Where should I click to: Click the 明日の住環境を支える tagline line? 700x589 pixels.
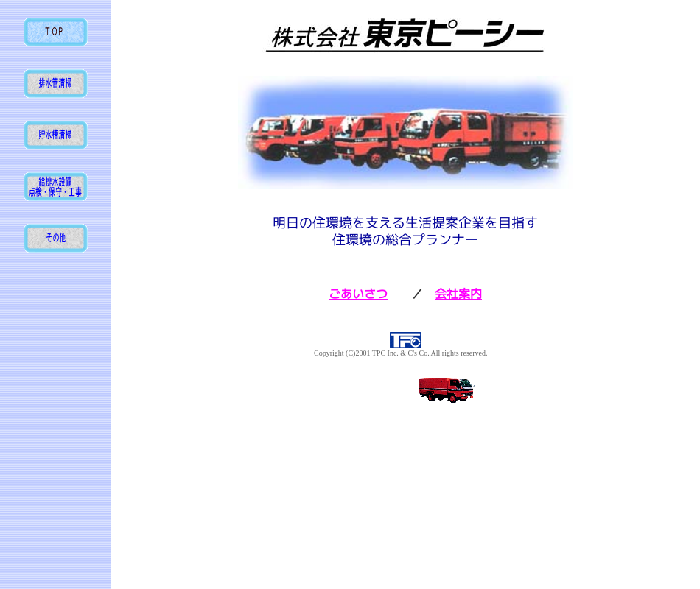[x=405, y=222]
